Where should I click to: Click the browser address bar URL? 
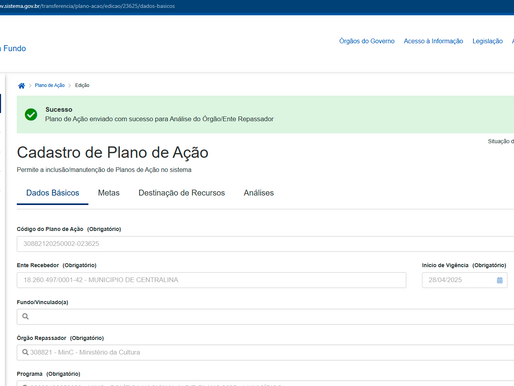87,6
